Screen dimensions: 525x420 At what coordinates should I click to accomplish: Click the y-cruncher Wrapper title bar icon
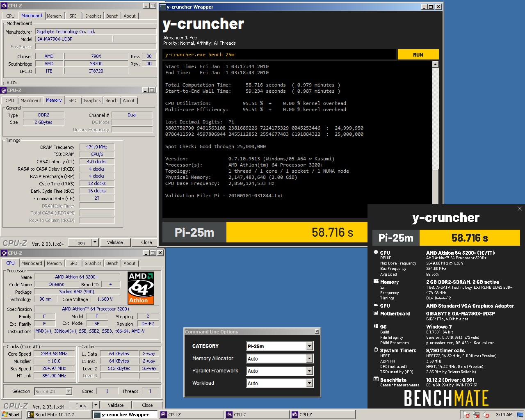click(x=162, y=7)
